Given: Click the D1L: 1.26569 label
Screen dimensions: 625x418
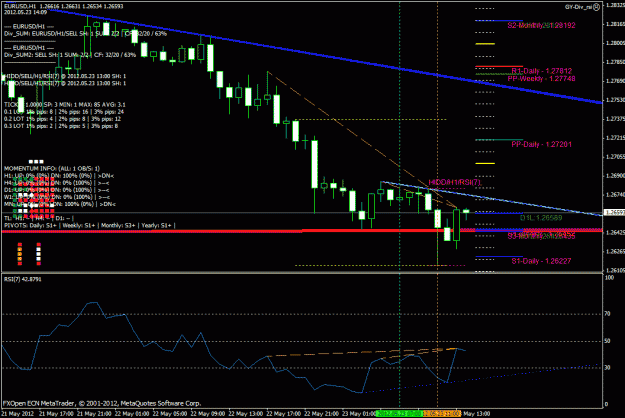Looking at the screenshot, I should coord(541,218).
